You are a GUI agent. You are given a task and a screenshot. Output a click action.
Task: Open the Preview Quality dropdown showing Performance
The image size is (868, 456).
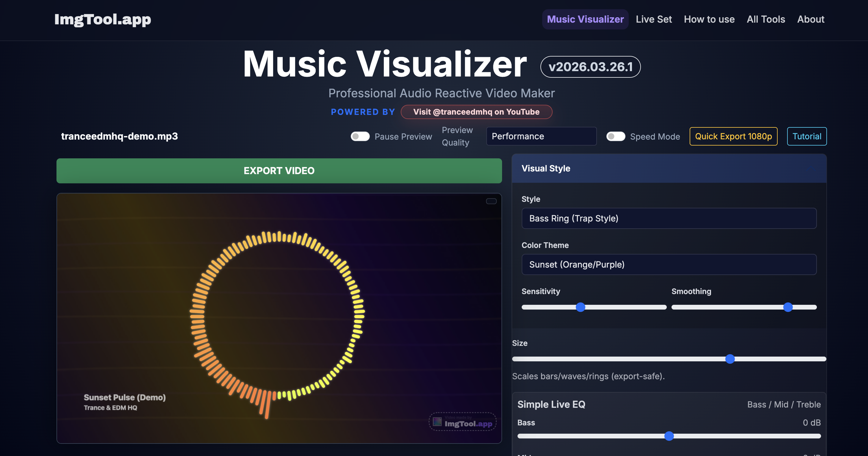pyautogui.click(x=541, y=136)
